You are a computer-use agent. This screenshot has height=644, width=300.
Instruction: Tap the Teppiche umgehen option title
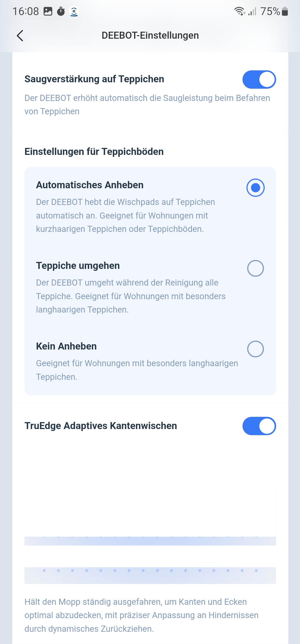pyautogui.click(x=78, y=266)
